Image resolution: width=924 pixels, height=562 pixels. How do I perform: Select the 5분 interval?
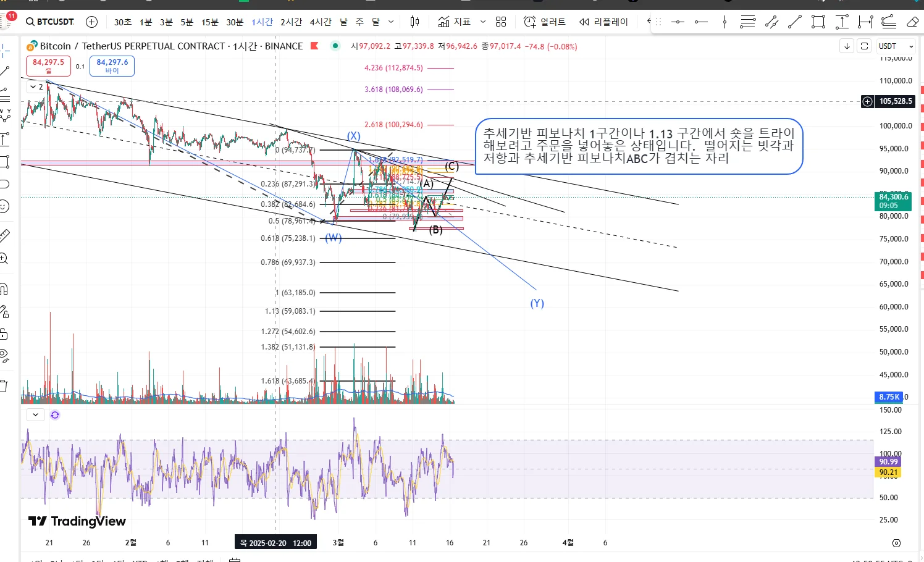coord(187,22)
